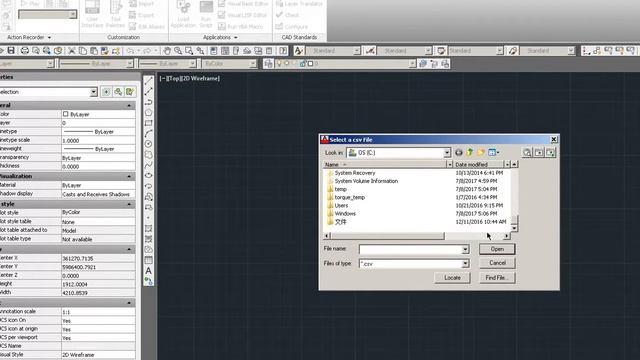Click the Plot printer icon
640x360 pixels.
click(x=24, y=51)
